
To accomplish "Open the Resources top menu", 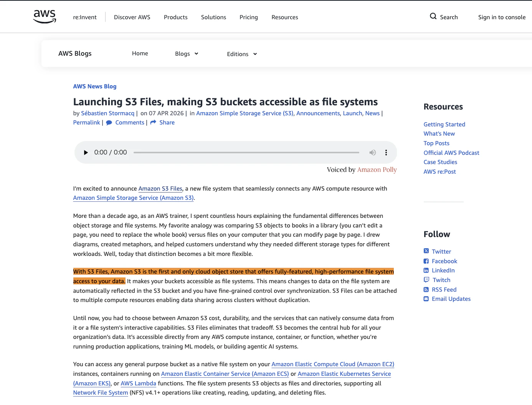I will click(x=285, y=17).
